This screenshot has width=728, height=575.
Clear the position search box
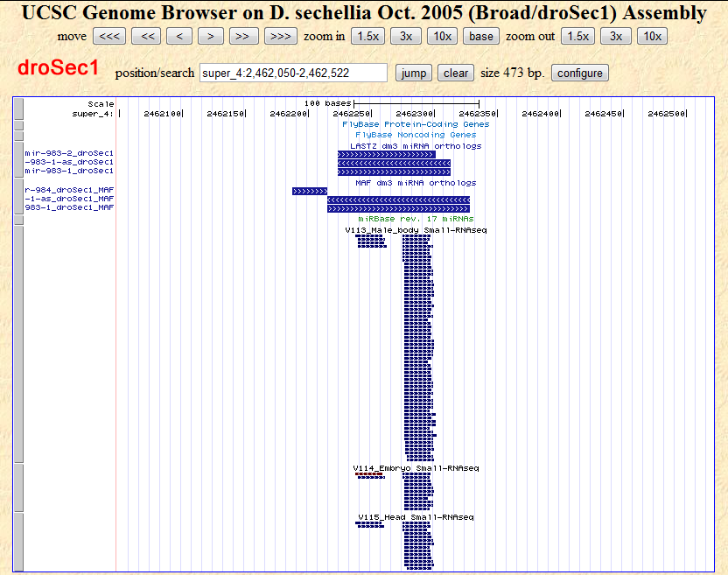click(x=456, y=73)
